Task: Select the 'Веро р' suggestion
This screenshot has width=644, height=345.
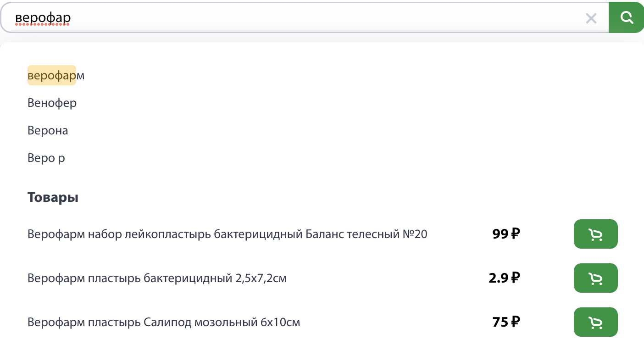Action: coord(46,158)
